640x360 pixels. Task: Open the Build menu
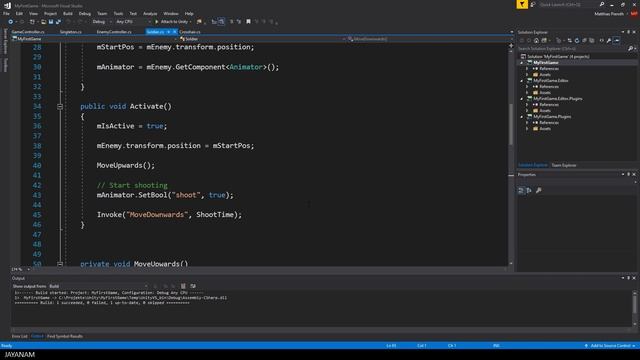click(x=68, y=13)
